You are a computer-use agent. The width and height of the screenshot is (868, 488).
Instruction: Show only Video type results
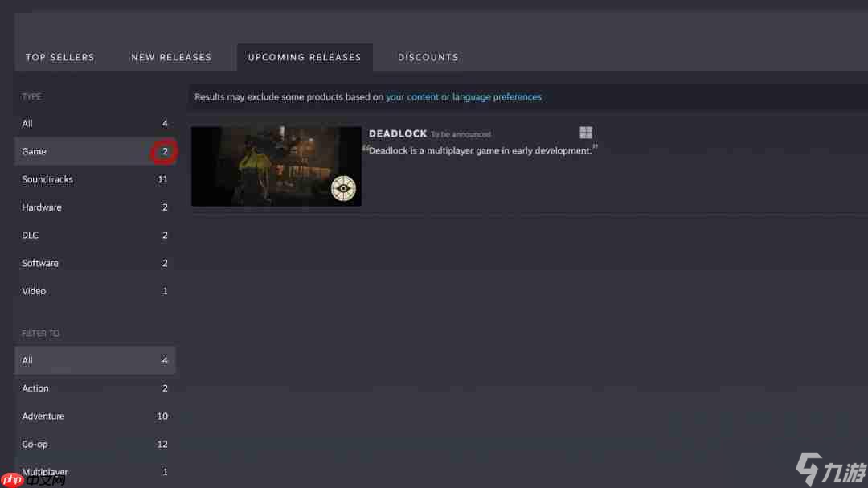95,291
